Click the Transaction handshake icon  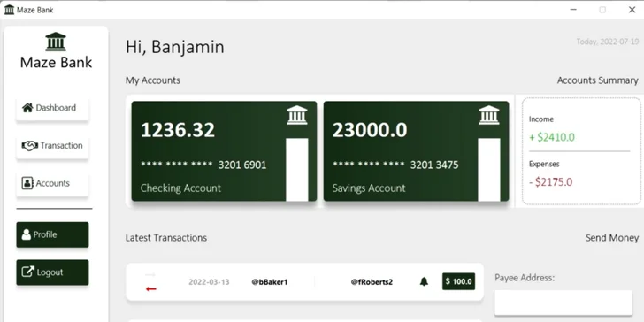click(29, 145)
